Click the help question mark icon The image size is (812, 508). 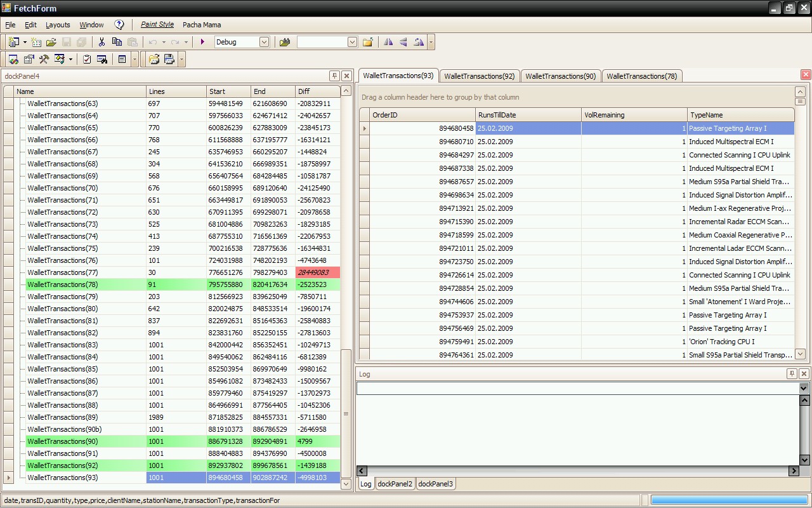point(119,25)
